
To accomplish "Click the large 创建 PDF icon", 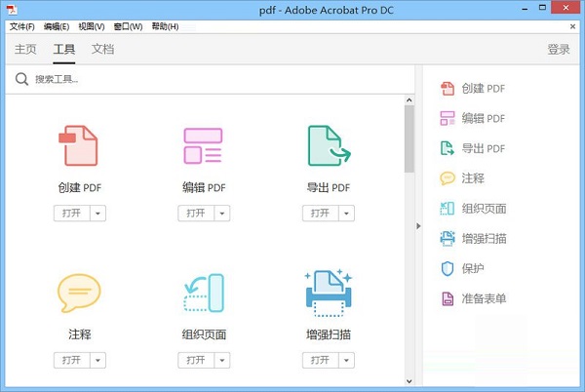I will click(78, 145).
